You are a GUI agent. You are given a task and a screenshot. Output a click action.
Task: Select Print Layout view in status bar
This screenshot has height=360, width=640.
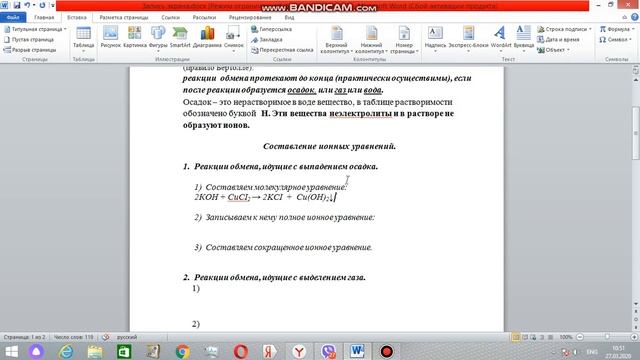coord(516,337)
